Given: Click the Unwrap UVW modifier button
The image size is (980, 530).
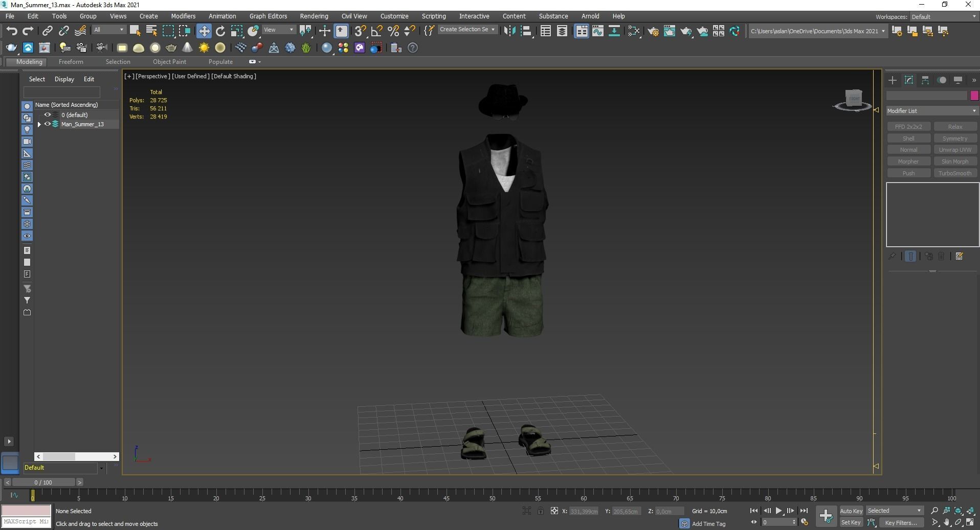Looking at the screenshot, I should point(955,150).
